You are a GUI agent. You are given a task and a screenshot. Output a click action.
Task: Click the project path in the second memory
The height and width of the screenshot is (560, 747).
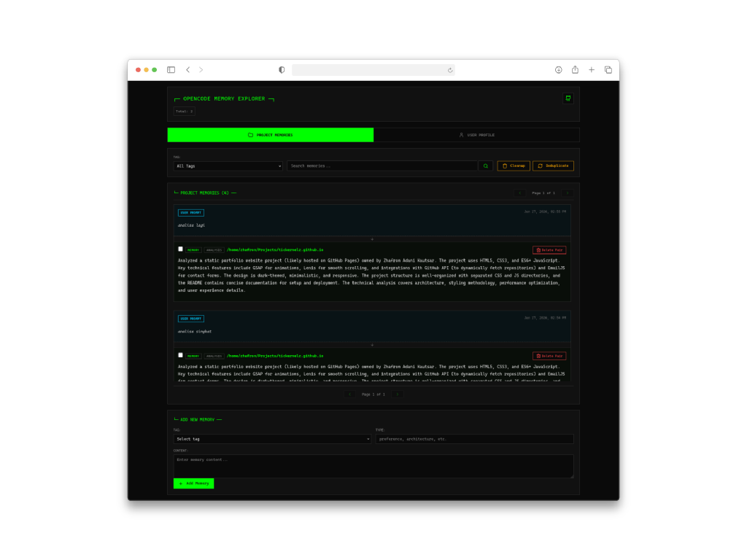[x=275, y=356]
